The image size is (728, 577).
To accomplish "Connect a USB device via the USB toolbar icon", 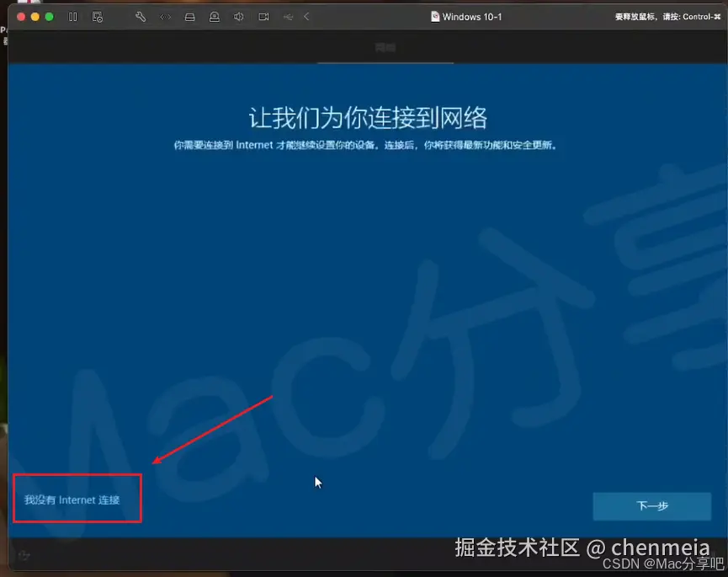I will [x=286, y=17].
